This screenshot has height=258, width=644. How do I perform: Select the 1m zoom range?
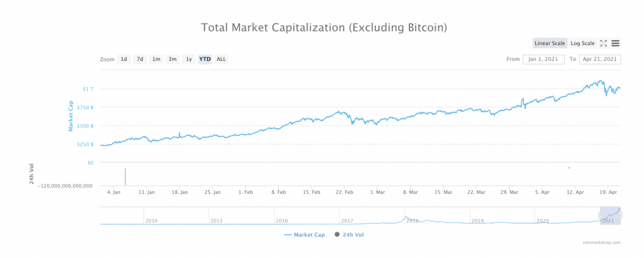[x=156, y=59]
